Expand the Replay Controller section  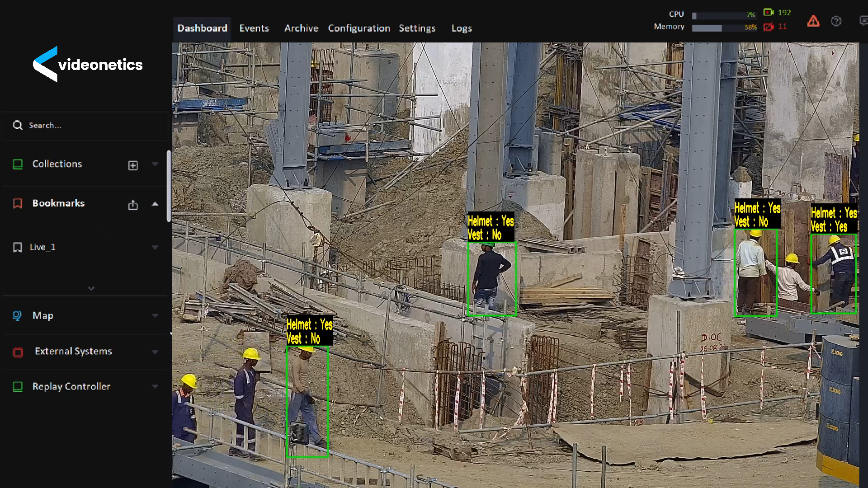(155, 387)
